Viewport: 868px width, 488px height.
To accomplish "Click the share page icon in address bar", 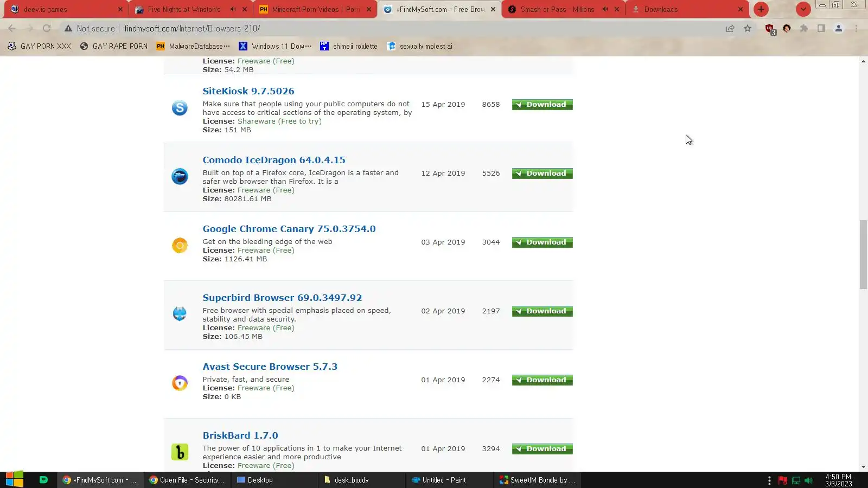I will [x=730, y=28].
